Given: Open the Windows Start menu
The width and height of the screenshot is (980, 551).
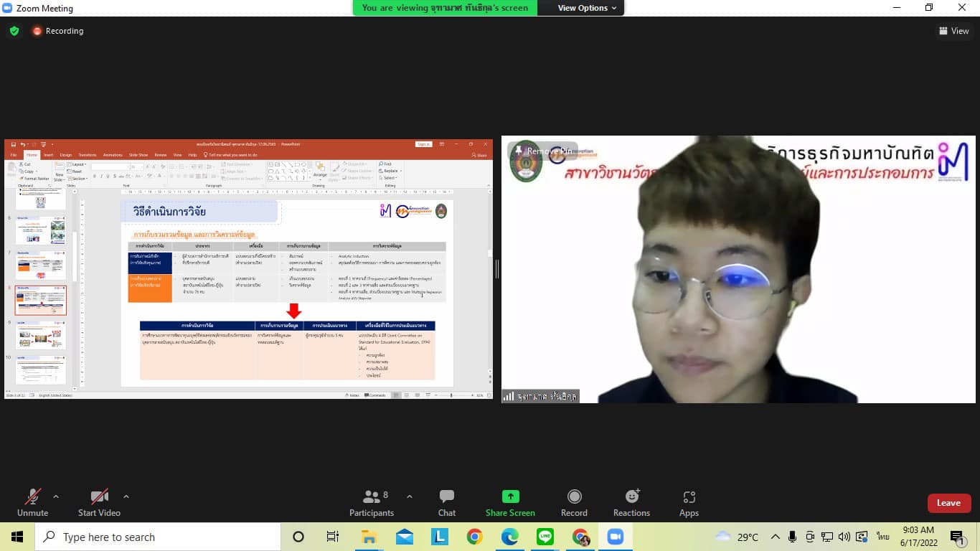Looking at the screenshot, I should [17, 537].
